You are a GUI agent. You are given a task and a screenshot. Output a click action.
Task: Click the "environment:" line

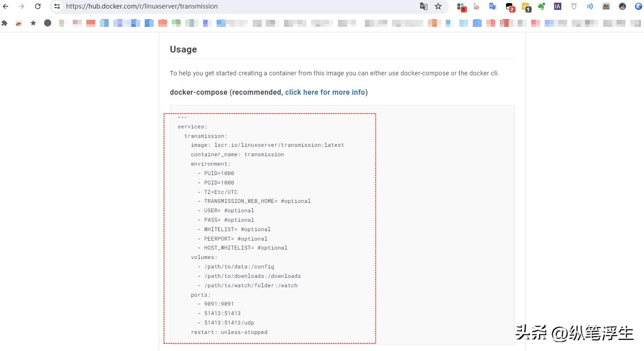(211, 164)
